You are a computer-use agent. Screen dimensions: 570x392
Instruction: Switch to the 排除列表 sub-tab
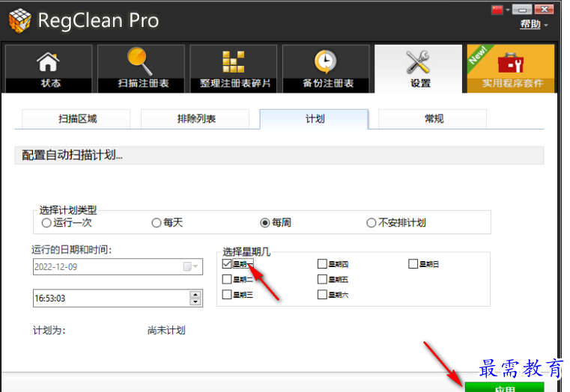195,119
